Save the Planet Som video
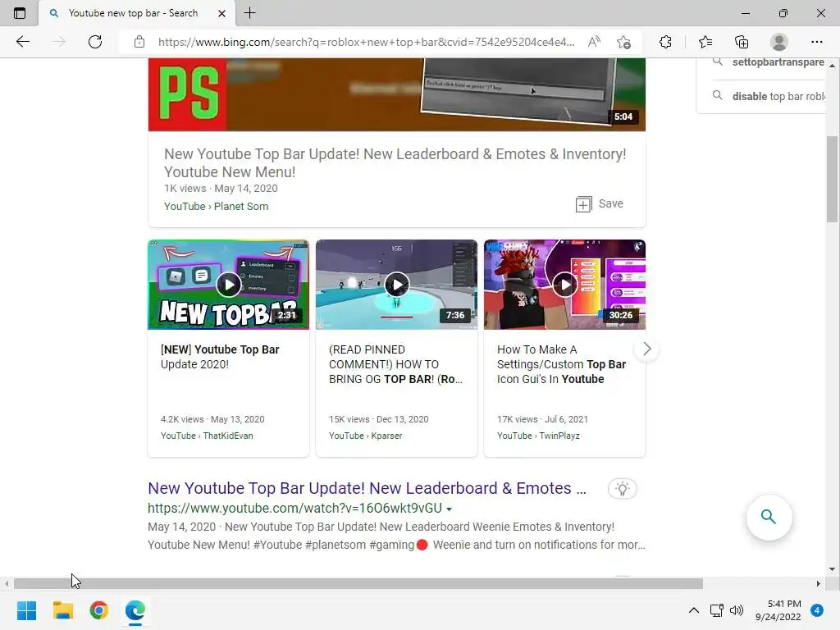 click(x=600, y=204)
